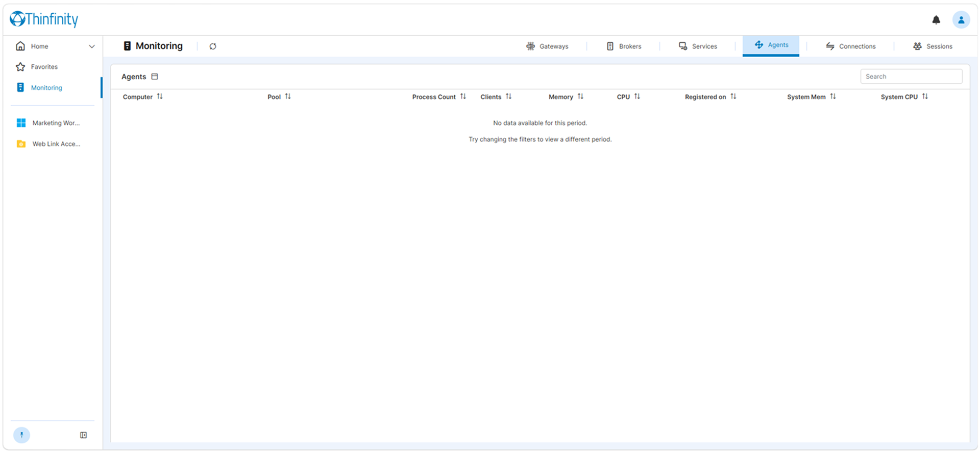Refresh the Monitoring data

(213, 46)
